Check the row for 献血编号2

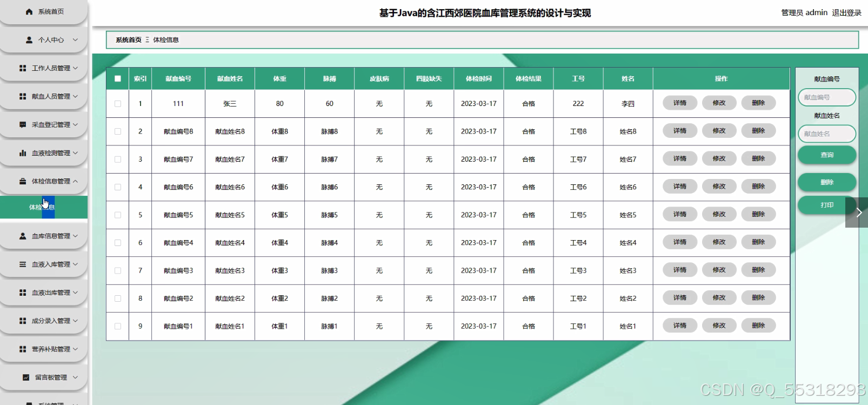118,298
